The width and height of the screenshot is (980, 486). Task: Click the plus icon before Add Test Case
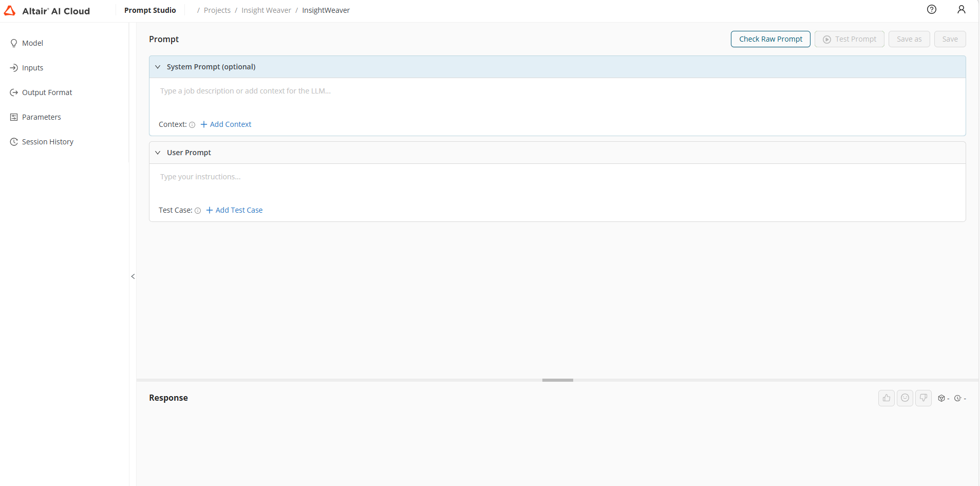[210, 210]
